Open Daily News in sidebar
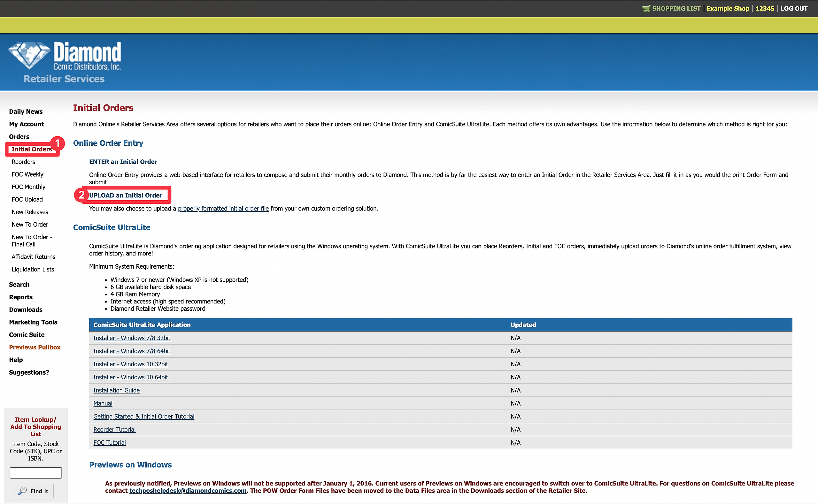This screenshot has height=504, width=818. [26, 111]
